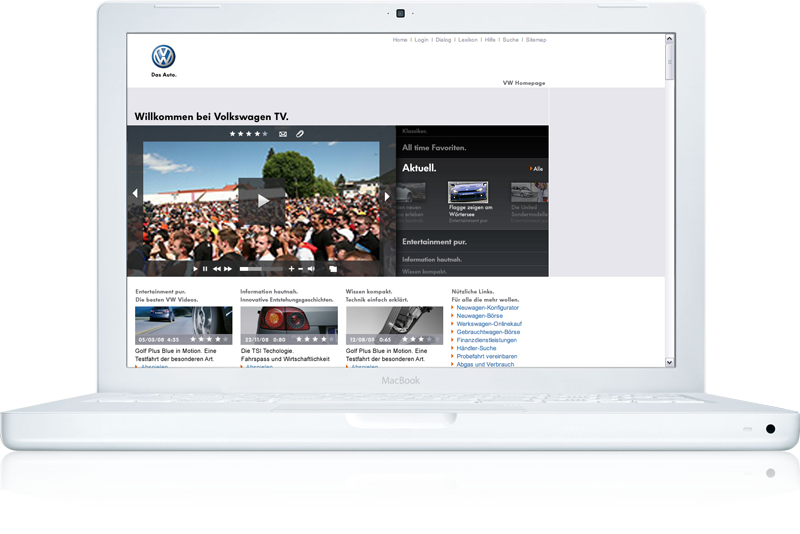The image size is (800, 534).
Task: Select the Flagge zeigen am Wörtersee thumbnail
Action: tap(468, 192)
